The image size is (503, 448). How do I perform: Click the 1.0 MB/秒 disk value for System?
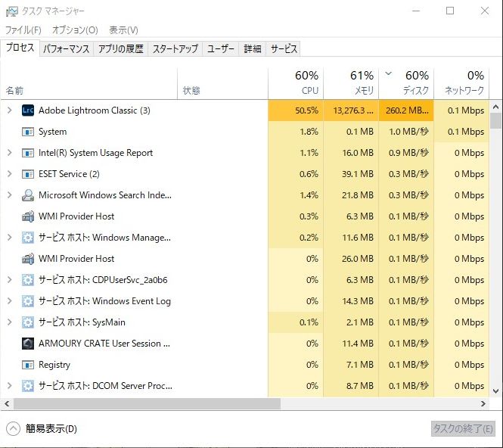(x=408, y=132)
